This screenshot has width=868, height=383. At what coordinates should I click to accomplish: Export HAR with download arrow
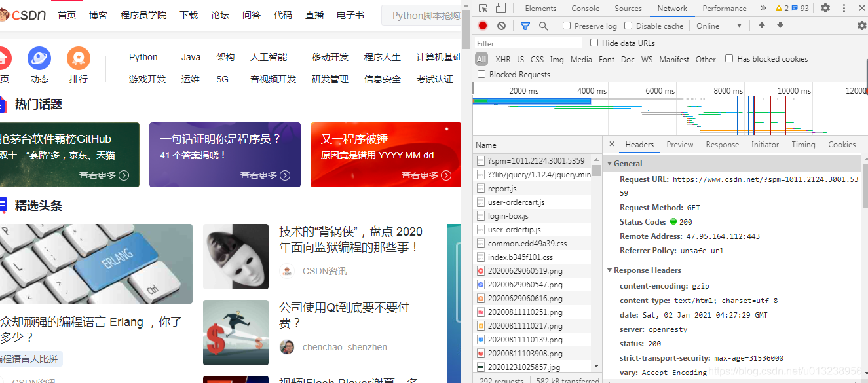[780, 26]
